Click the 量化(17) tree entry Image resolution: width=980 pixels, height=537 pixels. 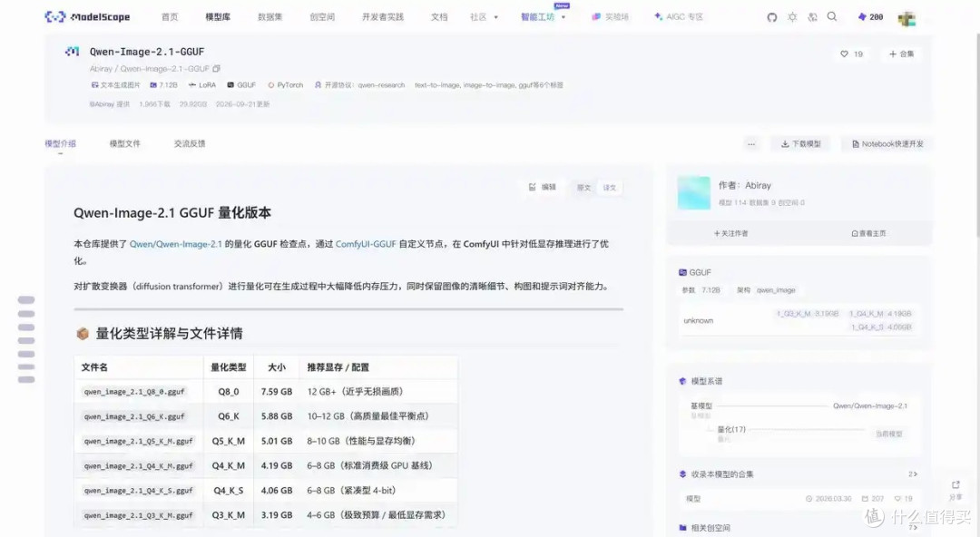731,429
